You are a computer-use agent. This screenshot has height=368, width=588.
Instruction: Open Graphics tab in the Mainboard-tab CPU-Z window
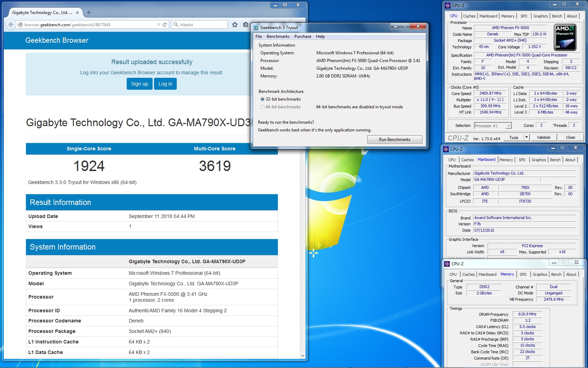point(539,160)
